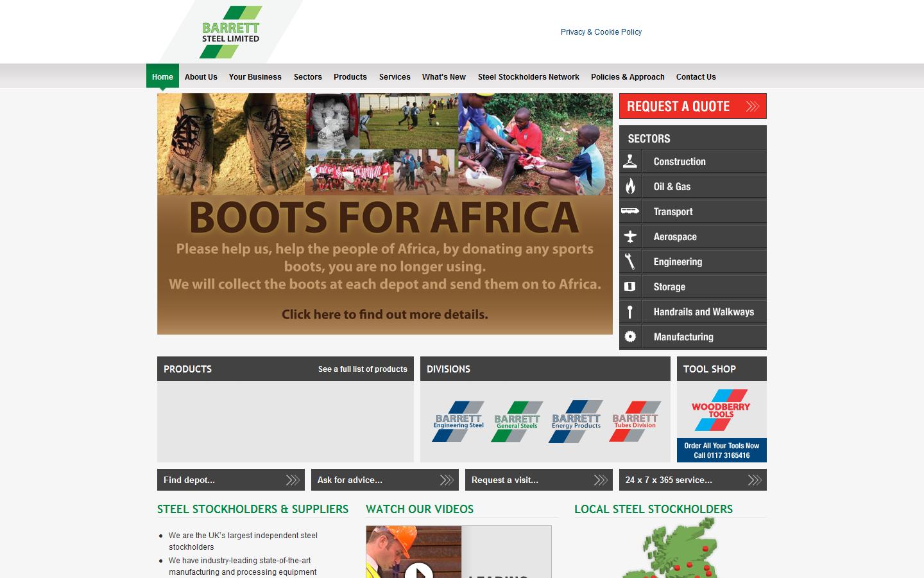This screenshot has height=578, width=924.
Task: Open the Request a visit panel
Action: [x=600, y=479]
